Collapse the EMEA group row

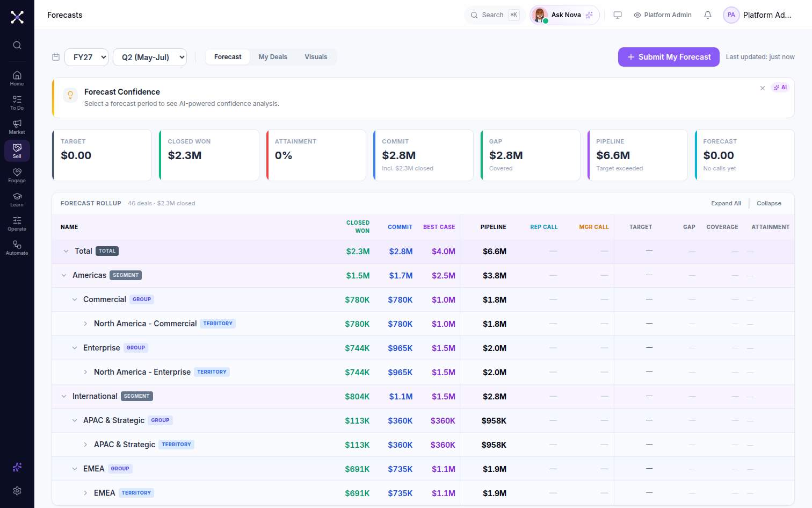pyautogui.click(x=75, y=469)
